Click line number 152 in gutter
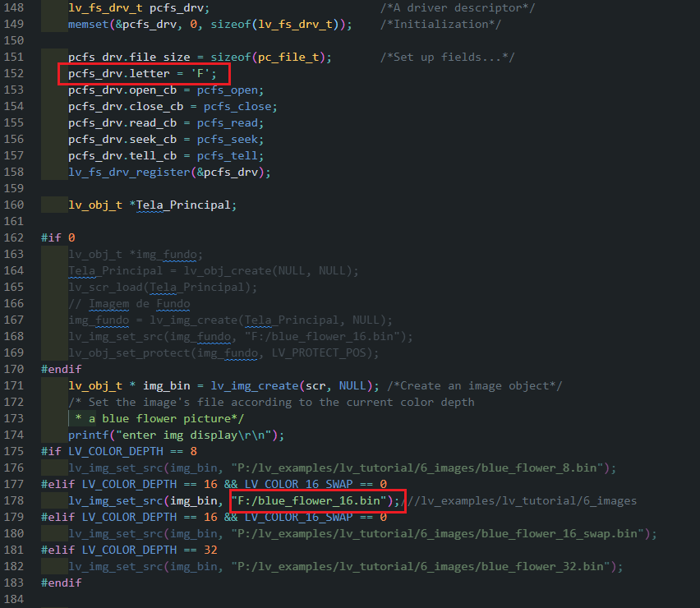700x608 pixels. click(x=14, y=73)
